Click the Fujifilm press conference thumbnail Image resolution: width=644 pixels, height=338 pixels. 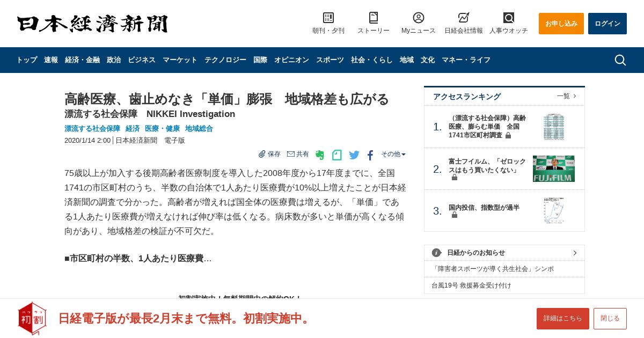coord(554,169)
